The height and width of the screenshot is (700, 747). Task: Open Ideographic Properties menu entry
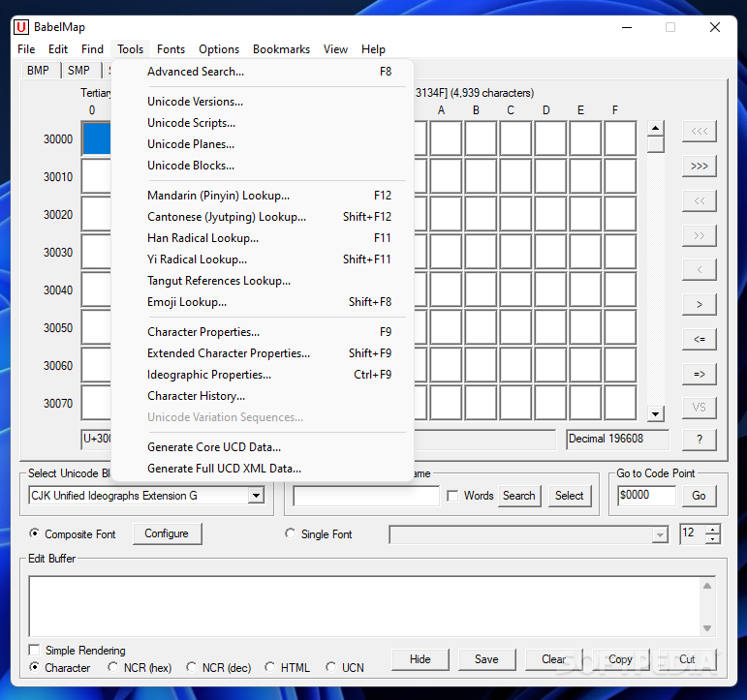[262, 375]
